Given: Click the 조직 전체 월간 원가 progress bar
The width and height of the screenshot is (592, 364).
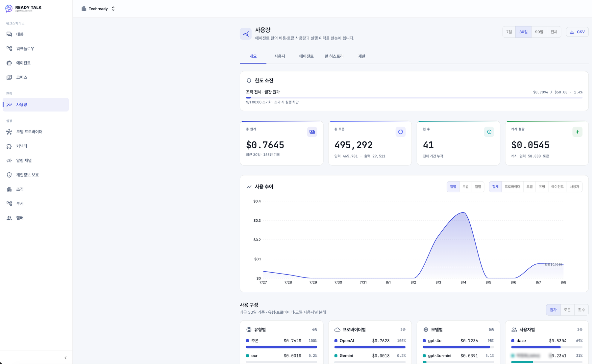Looking at the screenshot, I should tap(414, 98).
